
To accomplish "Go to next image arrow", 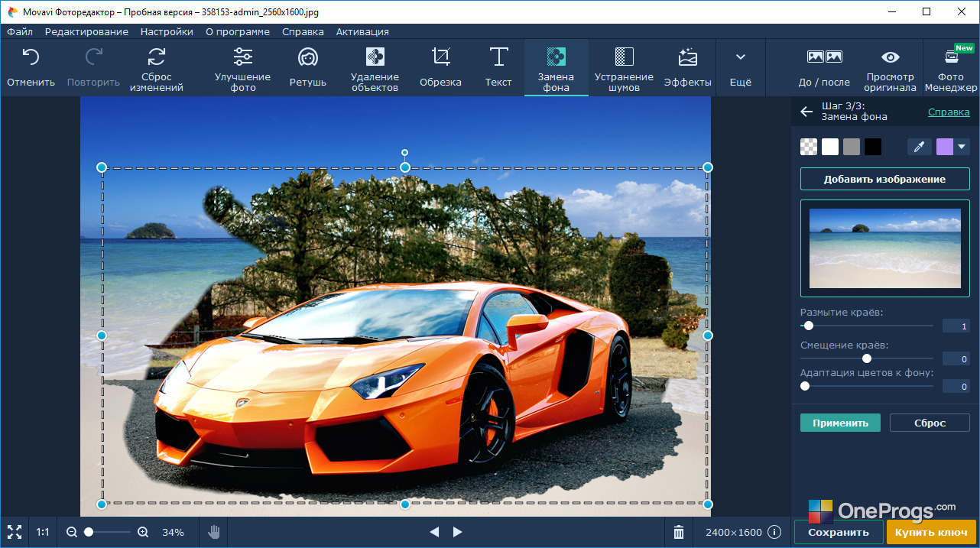I will click(457, 532).
